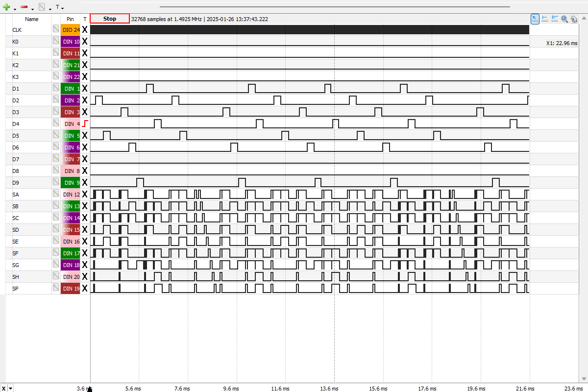Select the pulse quick measure tool
The height and width of the screenshot is (392, 588).
pos(545,19)
